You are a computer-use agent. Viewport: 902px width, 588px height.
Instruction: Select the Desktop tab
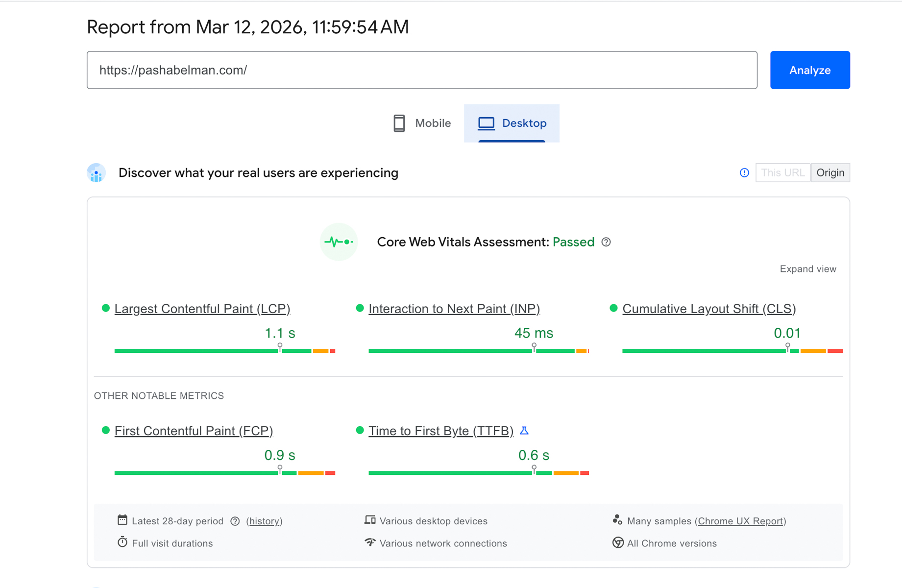pyautogui.click(x=512, y=123)
